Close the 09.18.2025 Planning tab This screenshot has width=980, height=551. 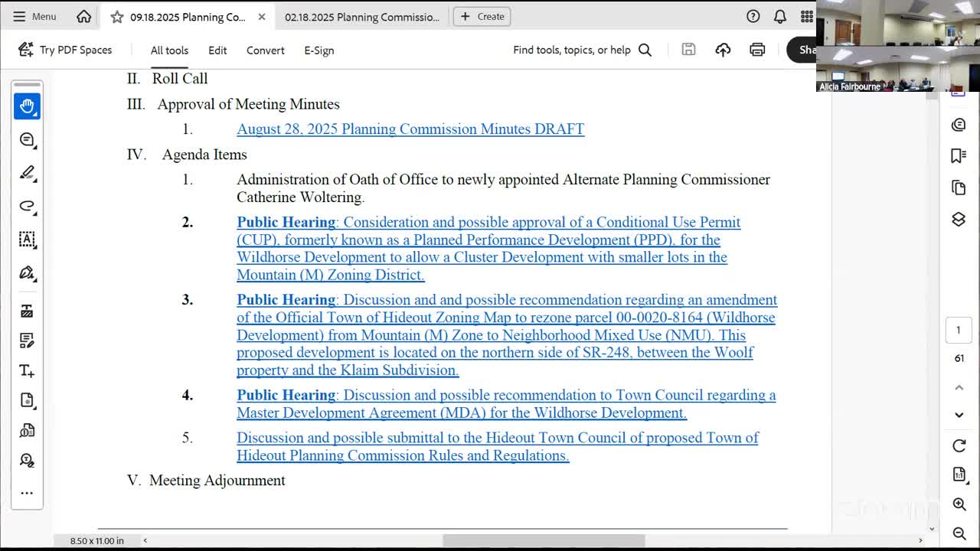coord(262,17)
